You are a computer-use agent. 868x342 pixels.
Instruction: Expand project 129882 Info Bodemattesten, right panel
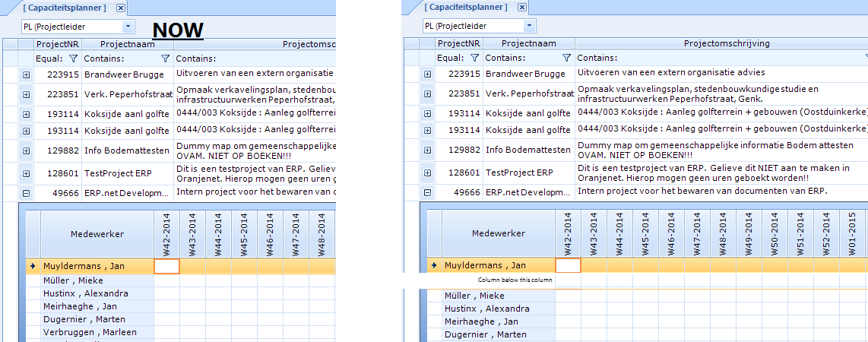427,150
